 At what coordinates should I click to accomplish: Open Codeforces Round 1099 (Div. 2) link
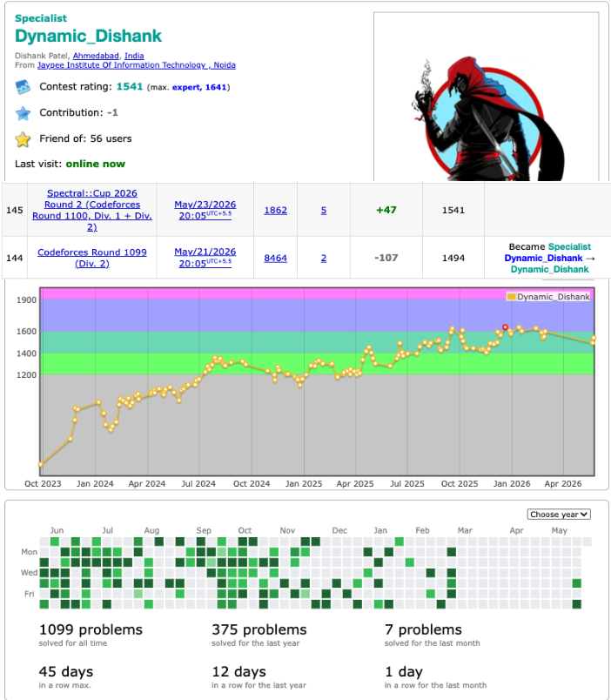[x=92, y=258]
